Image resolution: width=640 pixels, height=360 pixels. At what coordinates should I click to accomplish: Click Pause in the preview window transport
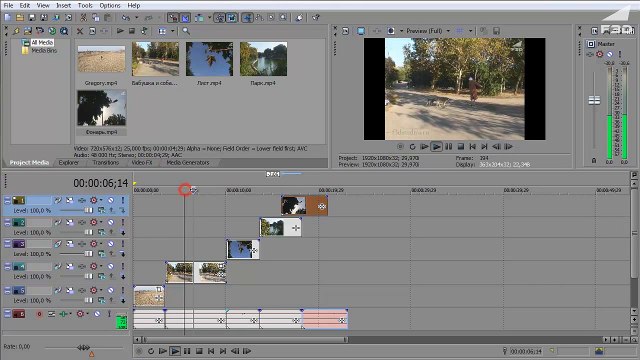pos(449,147)
